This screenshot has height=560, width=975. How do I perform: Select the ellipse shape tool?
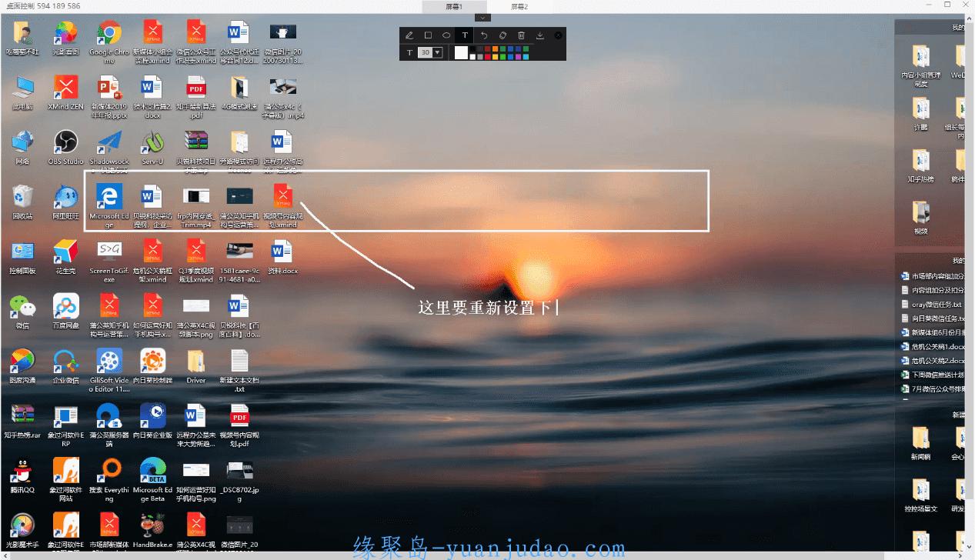[446, 35]
